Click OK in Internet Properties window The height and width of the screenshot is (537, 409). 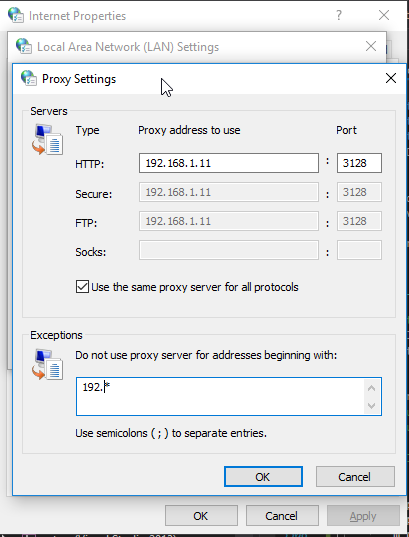tap(201, 515)
